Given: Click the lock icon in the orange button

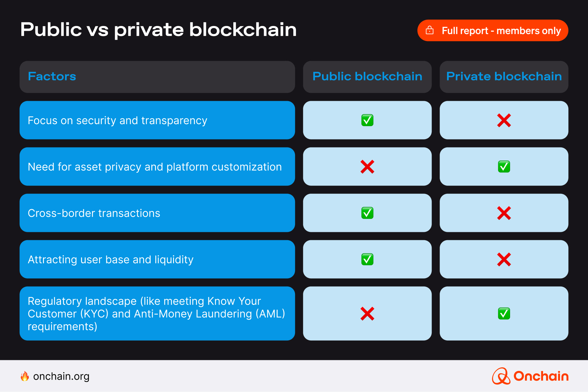Looking at the screenshot, I should coord(430,30).
